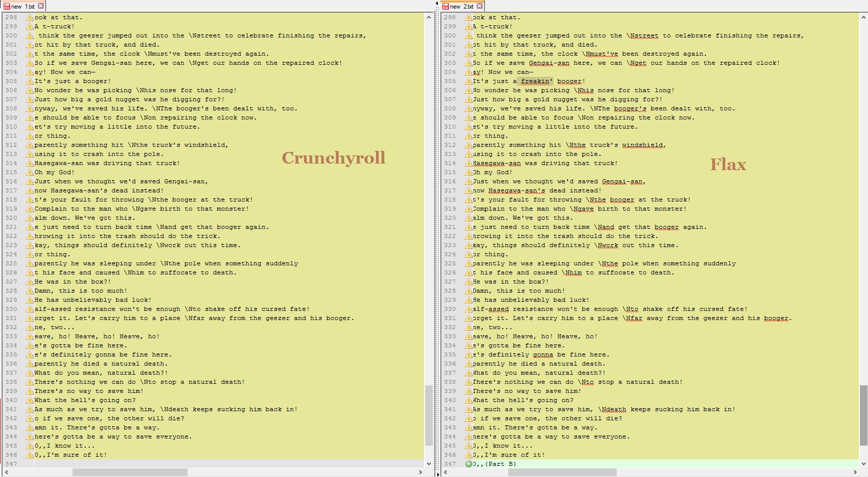Click the scroll-right arrow of the new 2.txt pane
Viewport: 868px width, 477px height.
point(855,472)
